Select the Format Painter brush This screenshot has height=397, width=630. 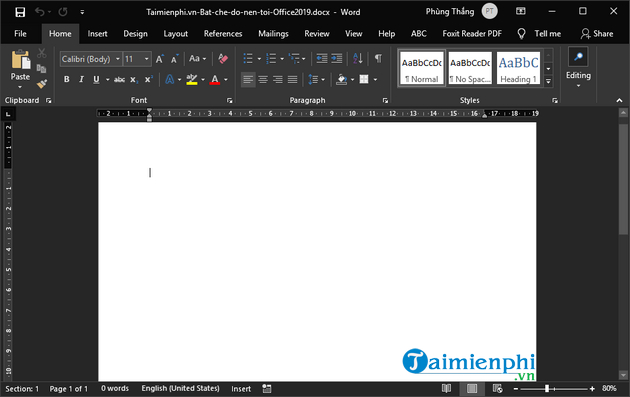point(42,84)
